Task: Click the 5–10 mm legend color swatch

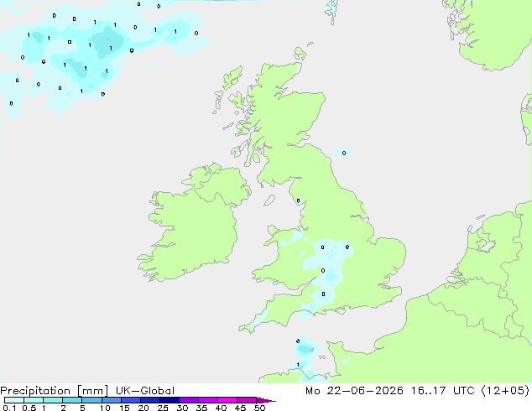Action: coord(91,400)
